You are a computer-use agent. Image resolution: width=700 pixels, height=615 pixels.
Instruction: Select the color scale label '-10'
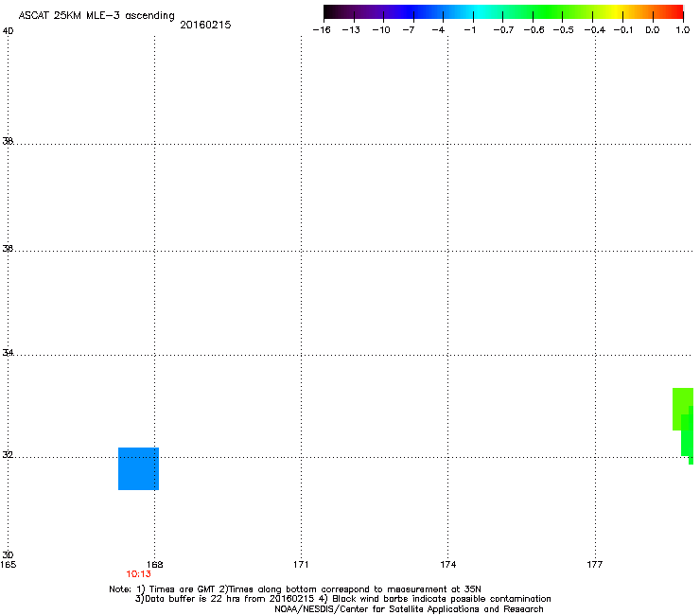[381, 30]
